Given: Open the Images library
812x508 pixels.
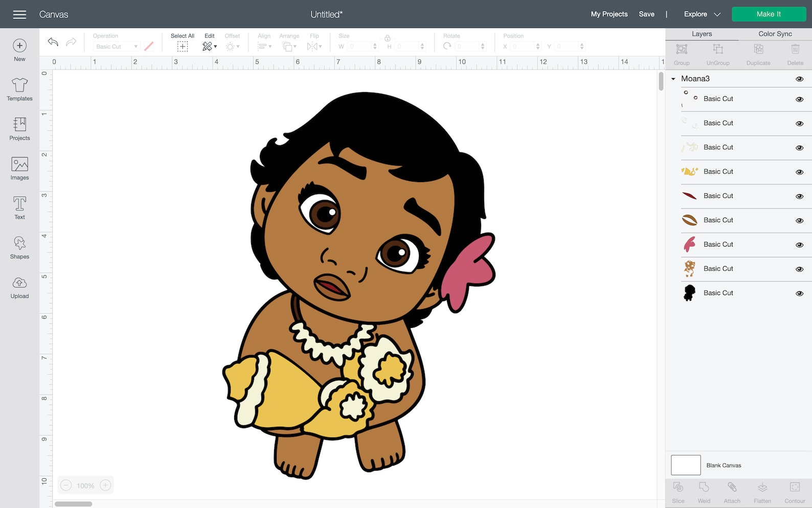Looking at the screenshot, I should click(x=19, y=168).
